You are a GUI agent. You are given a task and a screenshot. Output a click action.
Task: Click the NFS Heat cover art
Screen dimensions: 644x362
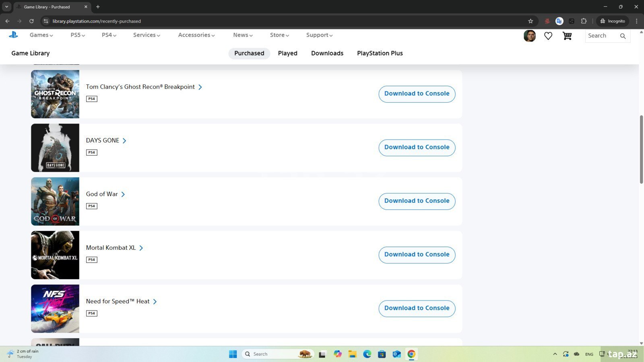point(55,309)
